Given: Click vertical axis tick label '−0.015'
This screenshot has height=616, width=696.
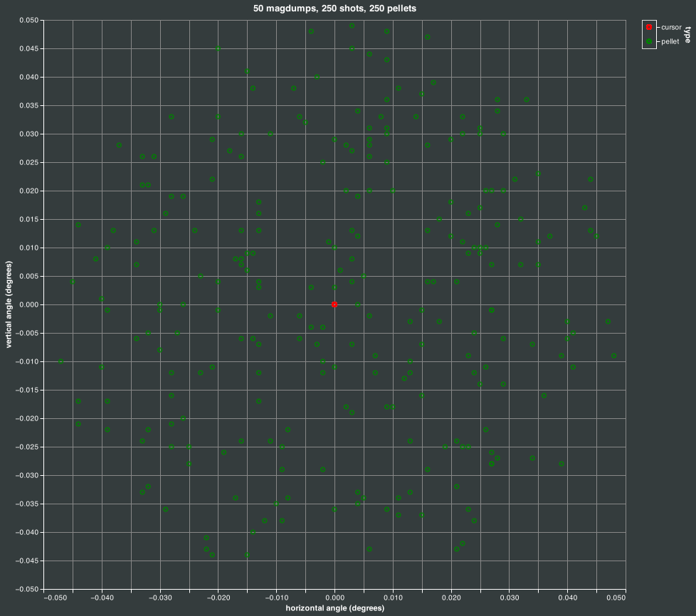Looking at the screenshot, I should [26, 390].
